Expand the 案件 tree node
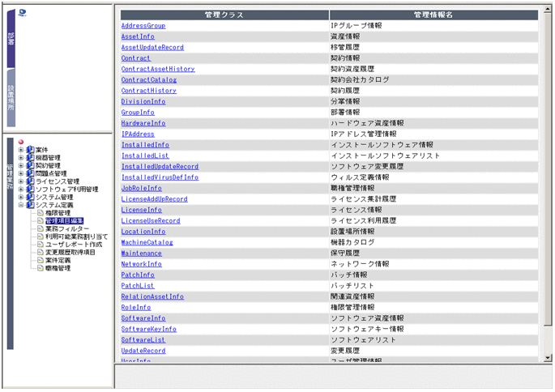This screenshot has width=555, height=392. click(21, 150)
